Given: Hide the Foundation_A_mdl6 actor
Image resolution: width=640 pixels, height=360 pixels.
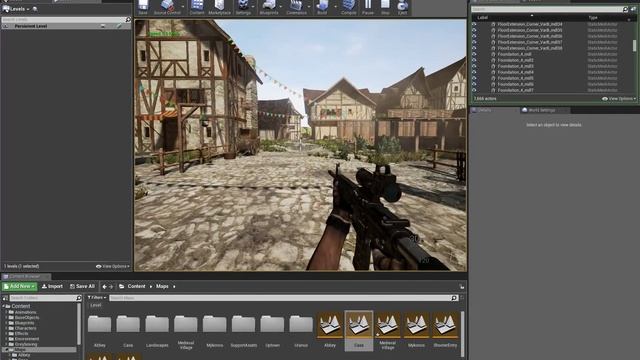Looking at the screenshot, I should pyautogui.click(x=474, y=84).
